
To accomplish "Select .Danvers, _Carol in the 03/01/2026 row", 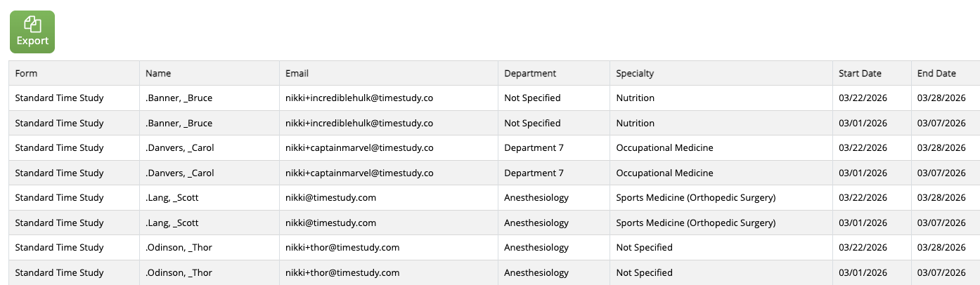I will coord(180,173).
